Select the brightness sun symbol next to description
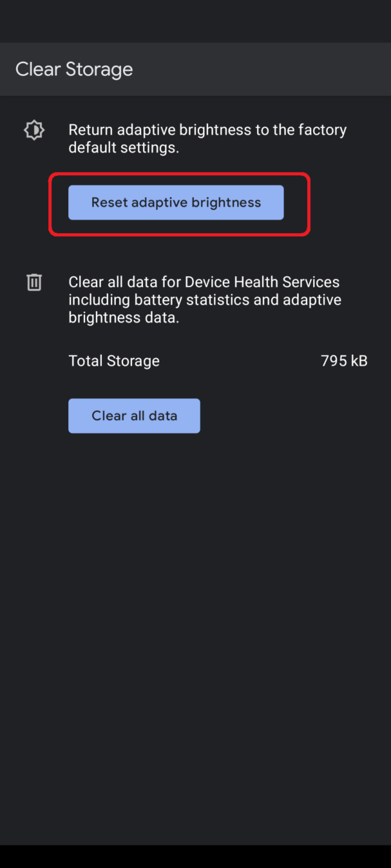Image resolution: width=391 pixels, height=868 pixels. (34, 130)
